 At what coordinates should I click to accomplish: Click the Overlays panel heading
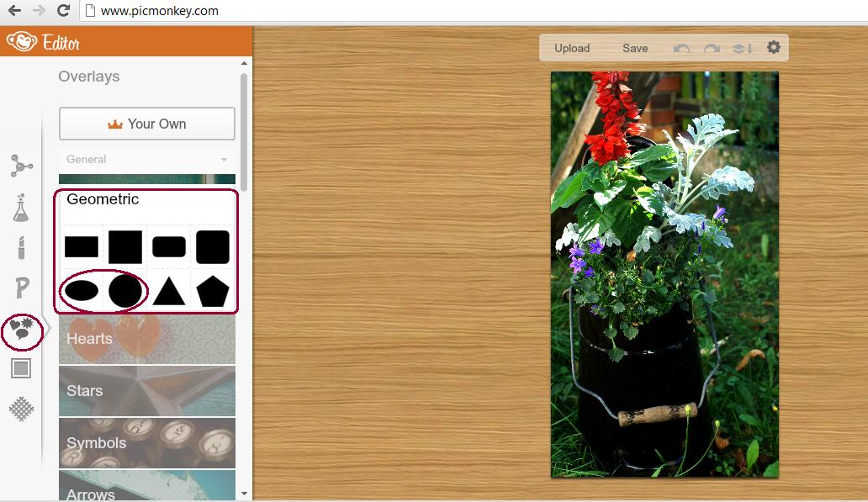pos(88,77)
